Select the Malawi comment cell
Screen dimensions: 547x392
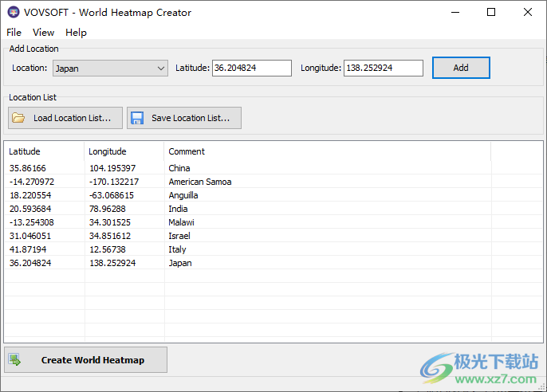[x=181, y=222]
